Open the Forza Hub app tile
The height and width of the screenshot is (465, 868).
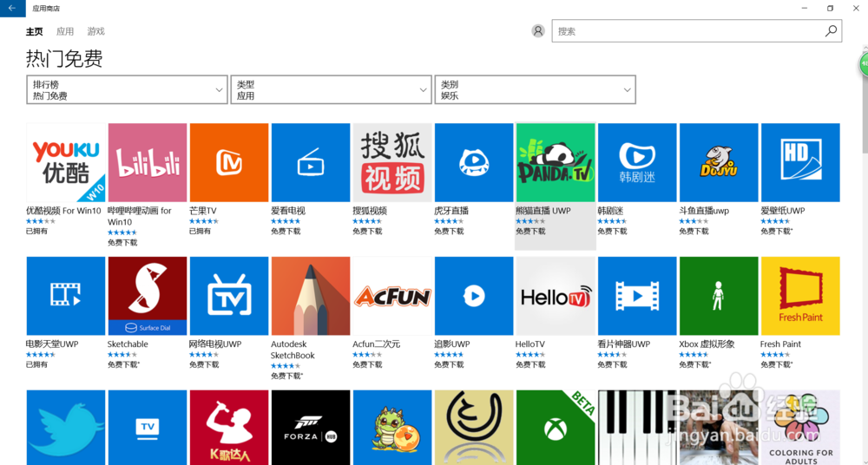pos(311,428)
